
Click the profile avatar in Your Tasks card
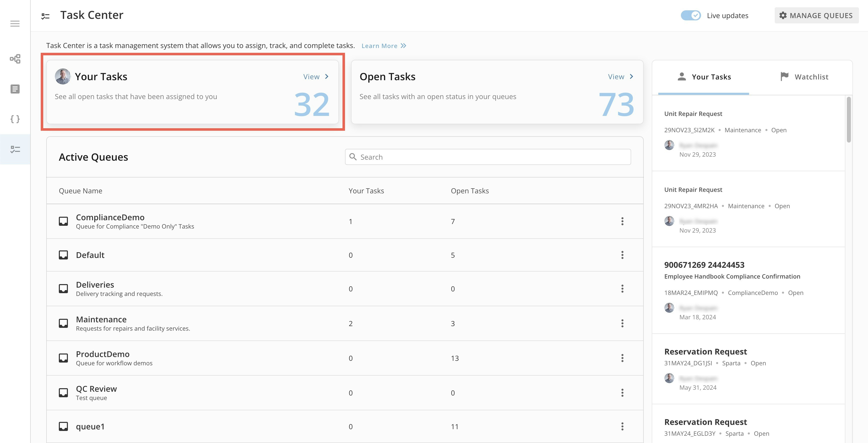tap(63, 76)
